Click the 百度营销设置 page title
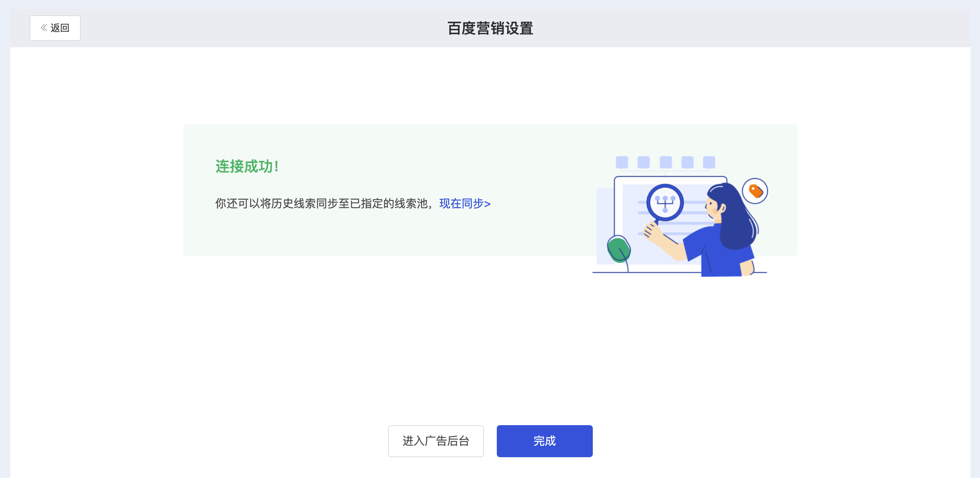This screenshot has width=980, height=478. (490, 28)
